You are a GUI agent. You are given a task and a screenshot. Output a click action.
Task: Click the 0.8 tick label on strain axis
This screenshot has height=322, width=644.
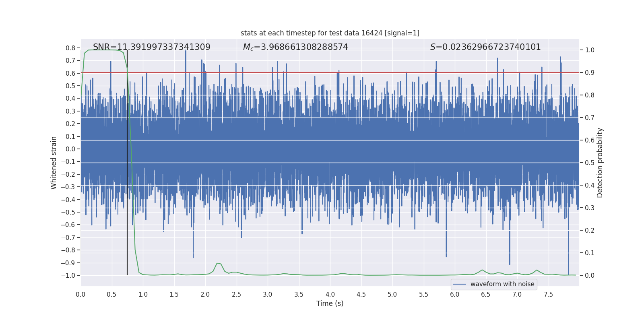(71, 48)
